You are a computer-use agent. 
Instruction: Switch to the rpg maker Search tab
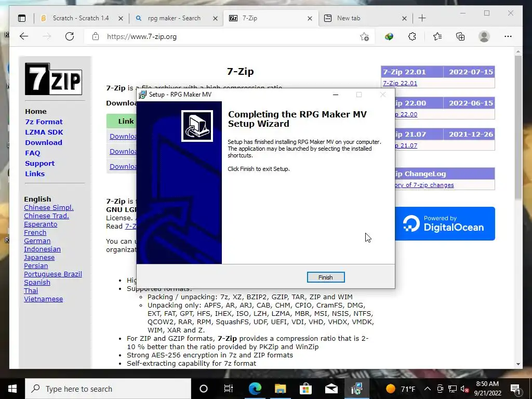click(x=176, y=18)
